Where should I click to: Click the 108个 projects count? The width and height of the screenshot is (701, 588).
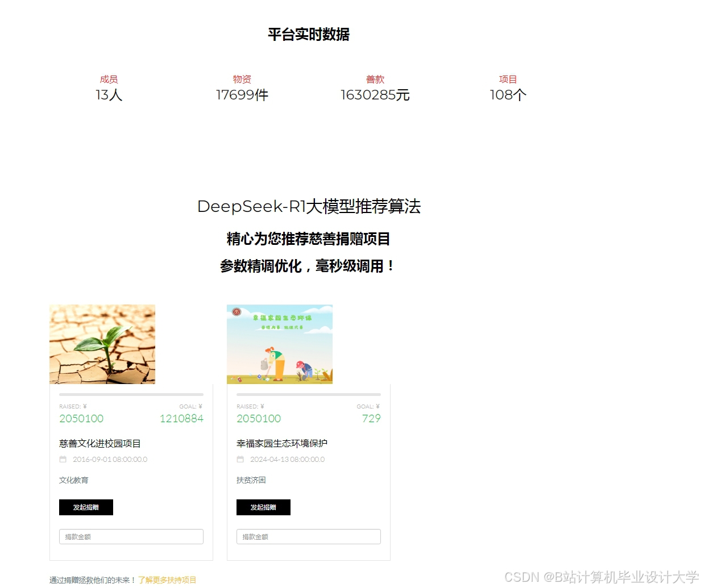(x=508, y=95)
